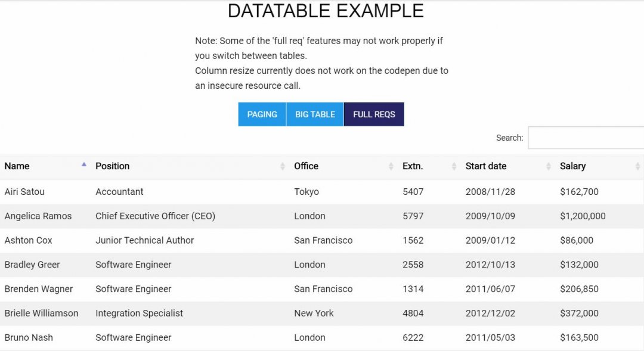This screenshot has height=351, width=644.
Task: Switch to the BIG TABLE tab
Action: [315, 114]
